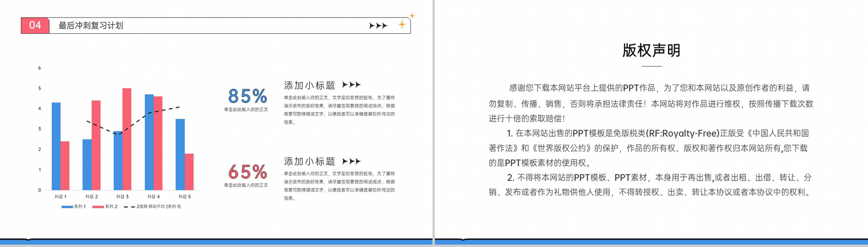
Task: Click the large orange star in header
Action: [x=402, y=24]
